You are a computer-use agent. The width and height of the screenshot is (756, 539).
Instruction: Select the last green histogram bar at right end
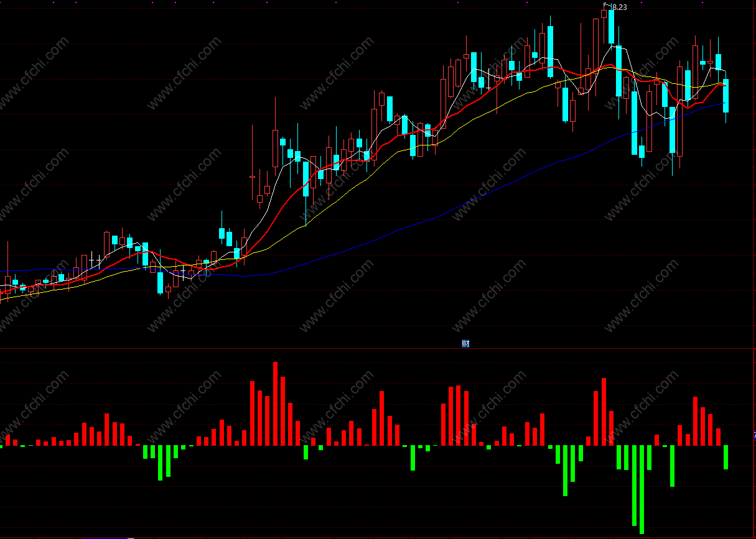tap(726, 457)
